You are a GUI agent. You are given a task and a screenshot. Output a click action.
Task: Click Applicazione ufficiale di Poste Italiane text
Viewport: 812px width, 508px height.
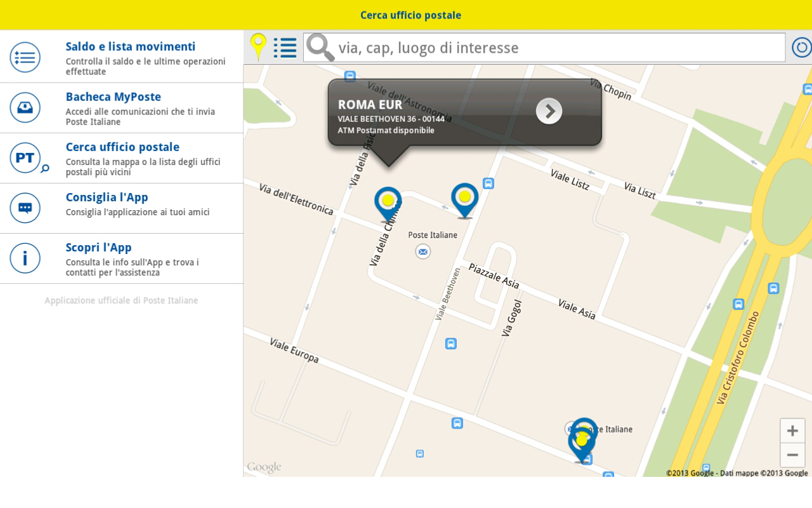(x=121, y=300)
